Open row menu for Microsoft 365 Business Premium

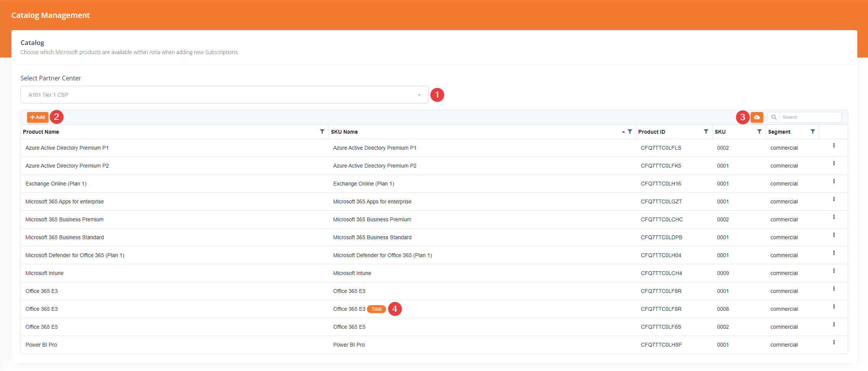(x=834, y=217)
